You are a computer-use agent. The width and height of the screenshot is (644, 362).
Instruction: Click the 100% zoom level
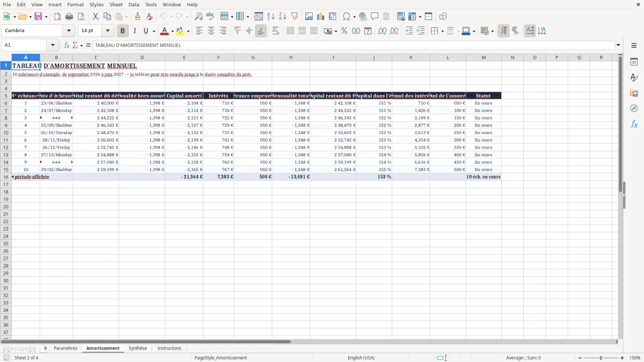(x=635, y=358)
